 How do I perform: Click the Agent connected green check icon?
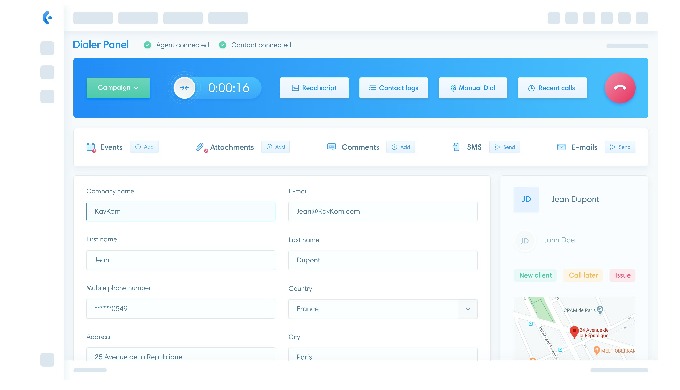pyautogui.click(x=147, y=45)
